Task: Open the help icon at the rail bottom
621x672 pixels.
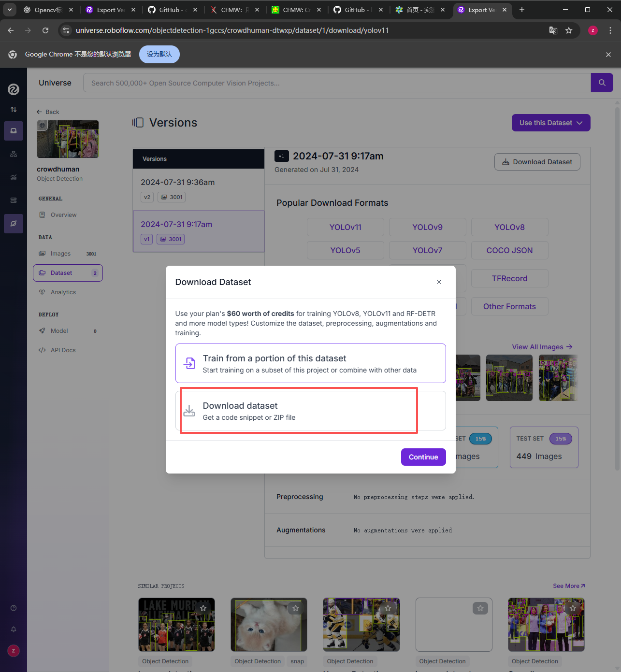Action: click(x=14, y=608)
